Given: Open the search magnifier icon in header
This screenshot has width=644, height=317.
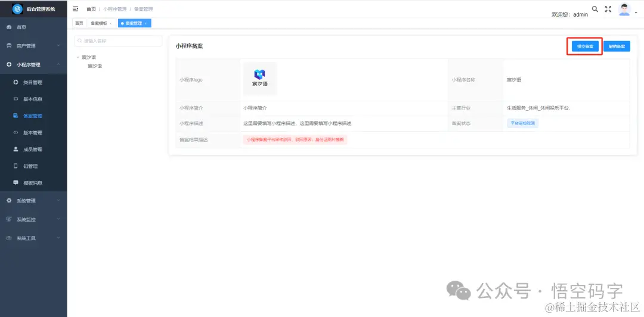Looking at the screenshot, I should click(595, 9).
